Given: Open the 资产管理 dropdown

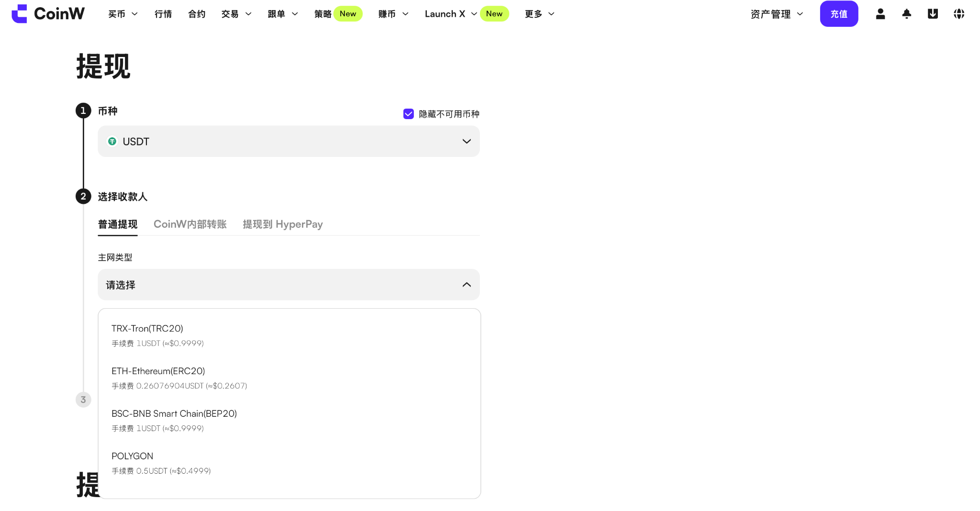Looking at the screenshot, I should (x=777, y=14).
